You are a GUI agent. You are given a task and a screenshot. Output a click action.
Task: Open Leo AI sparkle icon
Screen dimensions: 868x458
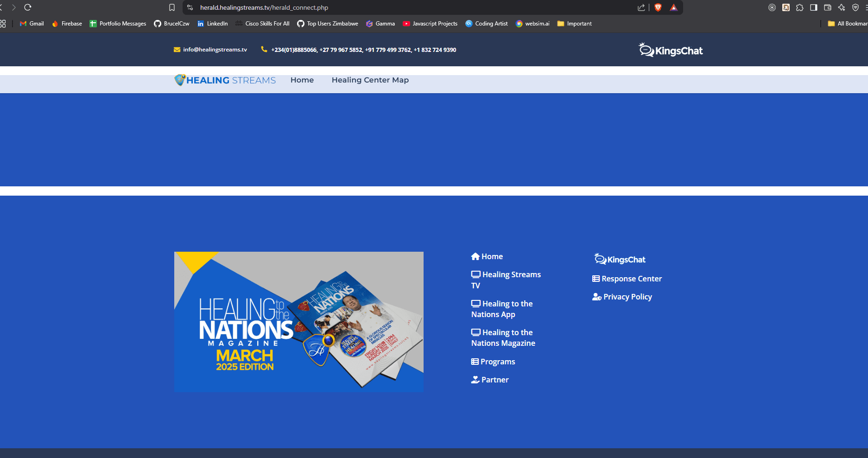(842, 7)
